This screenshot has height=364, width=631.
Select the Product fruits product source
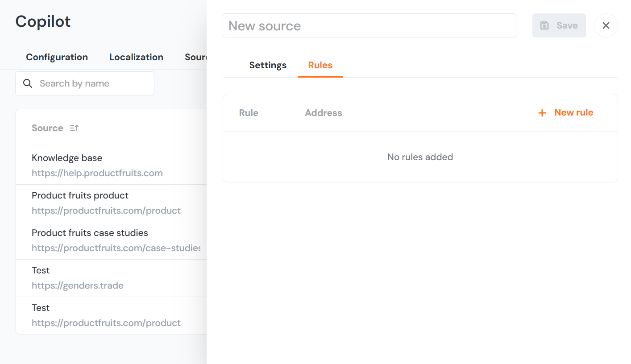[80, 195]
